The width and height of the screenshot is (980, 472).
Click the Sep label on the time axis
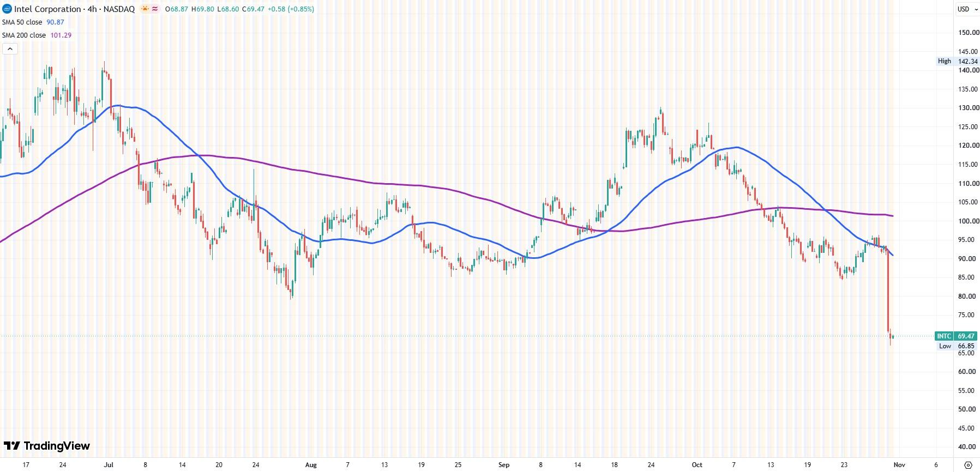click(x=504, y=465)
